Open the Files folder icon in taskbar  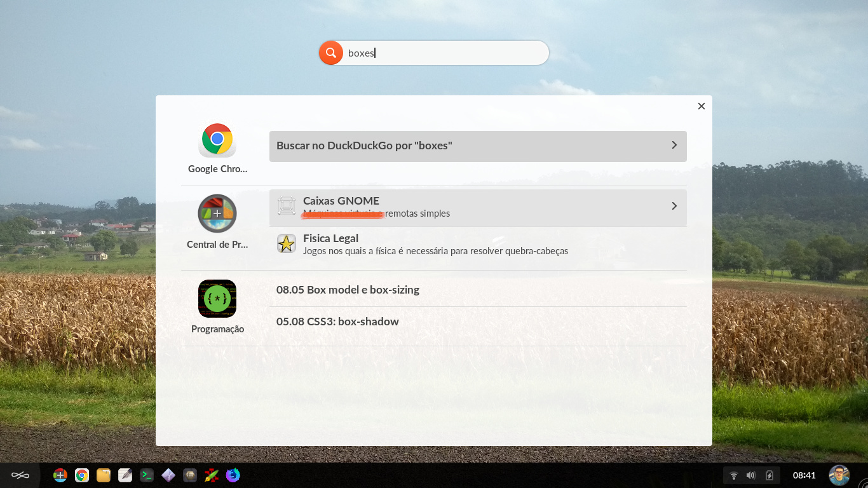click(x=104, y=475)
